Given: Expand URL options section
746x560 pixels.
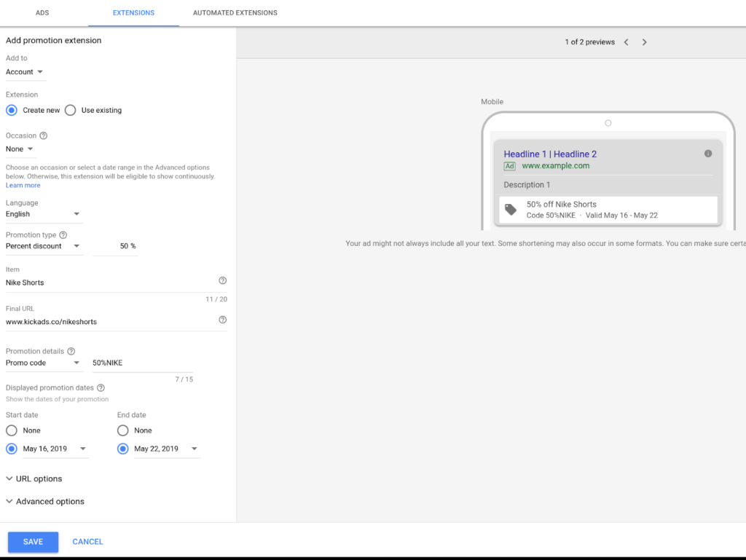Looking at the screenshot, I should point(34,478).
